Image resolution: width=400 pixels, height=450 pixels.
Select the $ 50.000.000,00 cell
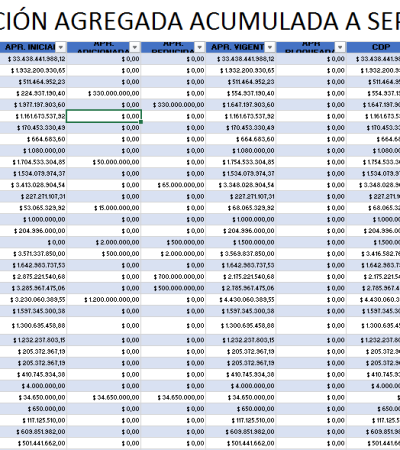(x=104, y=162)
